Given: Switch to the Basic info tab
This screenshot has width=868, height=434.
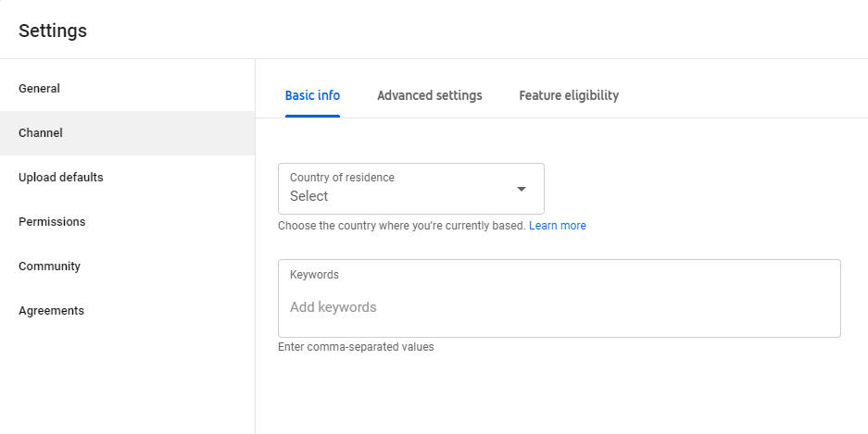Looking at the screenshot, I should [x=312, y=95].
